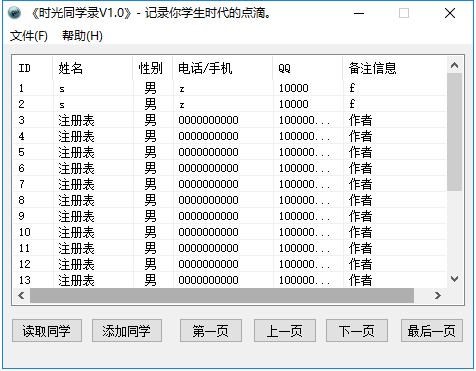Select the row with ID 5

point(229,152)
